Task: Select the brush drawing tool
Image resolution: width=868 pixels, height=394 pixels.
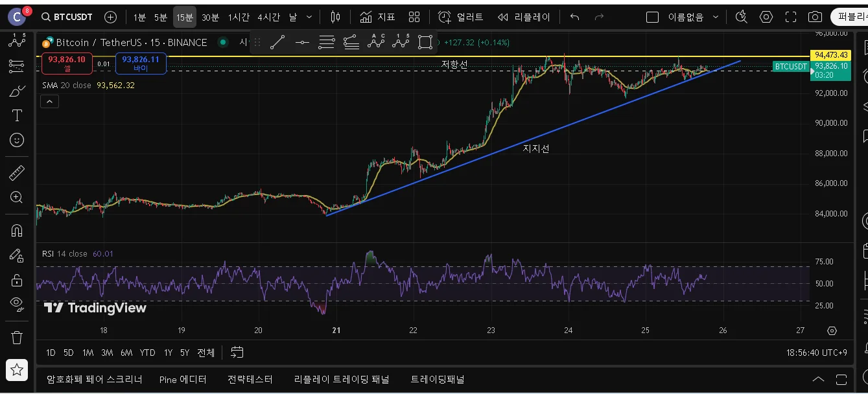Action: pyautogui.click(x=17, y=91)
